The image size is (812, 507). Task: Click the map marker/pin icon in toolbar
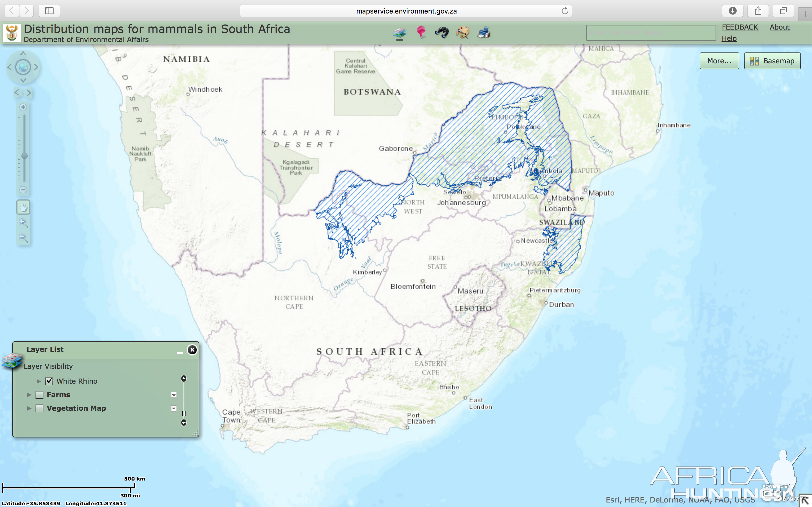pyautogui.click(x=422, y=32)
